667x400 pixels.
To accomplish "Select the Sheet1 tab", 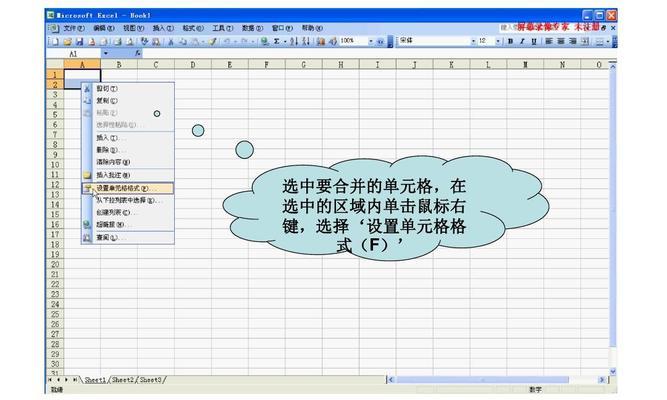I will [x=95, y=380].
